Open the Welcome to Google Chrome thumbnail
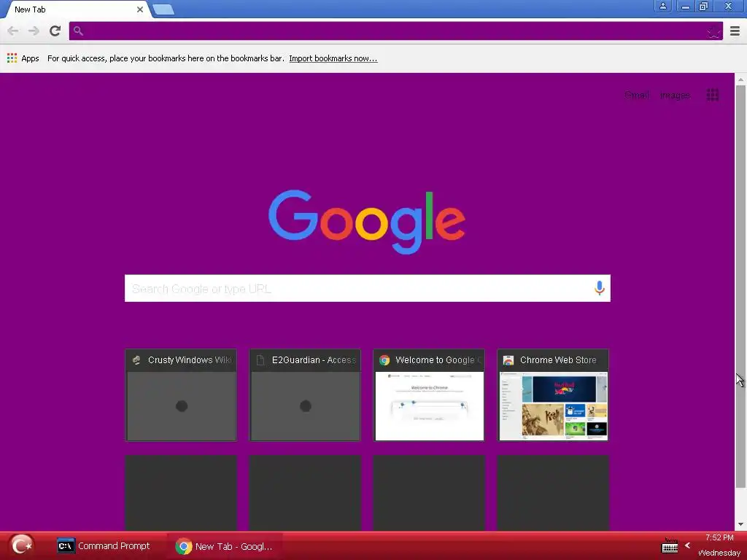This screenshot has width=747, height=560. [x=429, y=395]
